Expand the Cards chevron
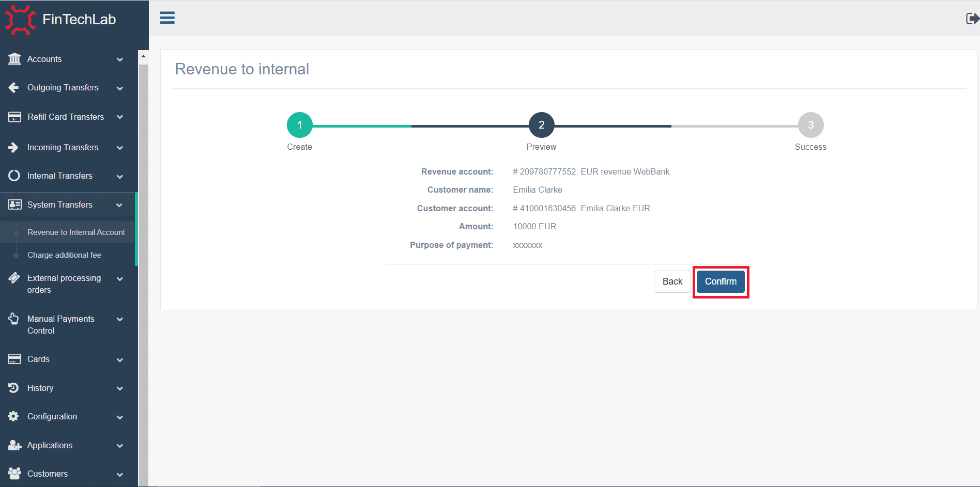Screen dimensions: 980x487 pos(120,359)
